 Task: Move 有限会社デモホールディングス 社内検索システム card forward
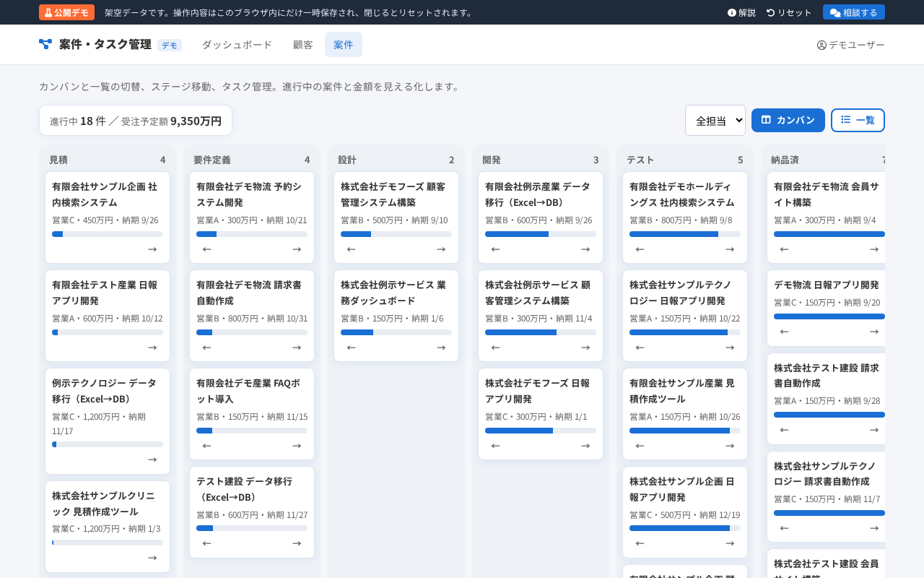[x=730, y=249]
